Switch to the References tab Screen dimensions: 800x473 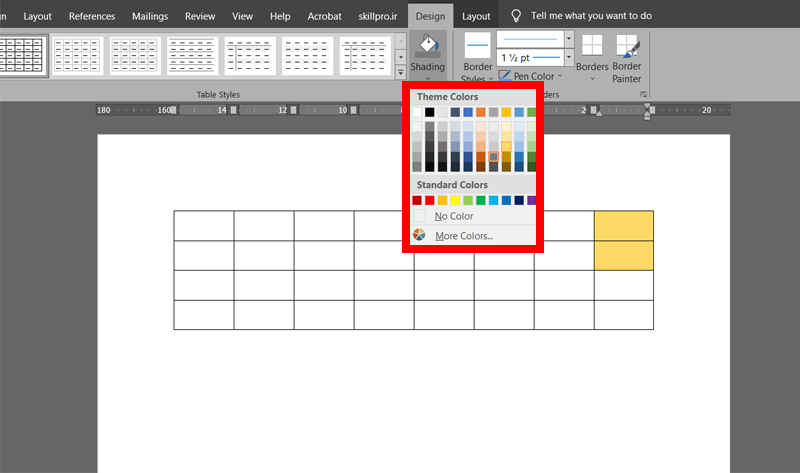pos(92,16)
